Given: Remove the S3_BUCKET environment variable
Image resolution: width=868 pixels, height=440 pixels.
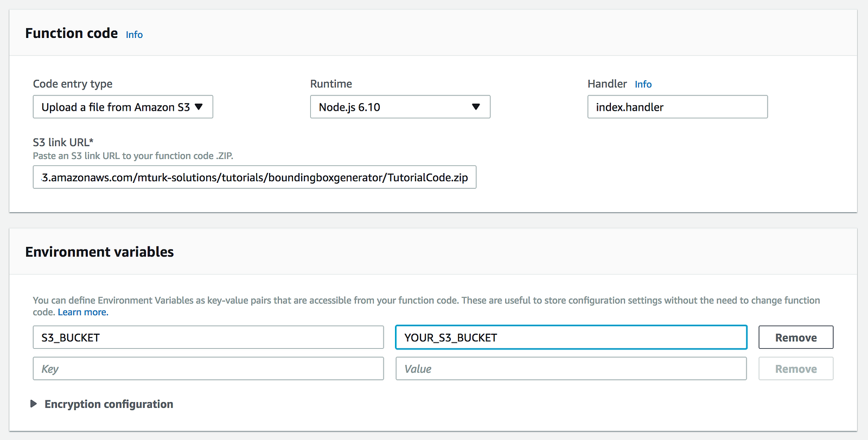Looking at the screenshot, I should point(795,337).
